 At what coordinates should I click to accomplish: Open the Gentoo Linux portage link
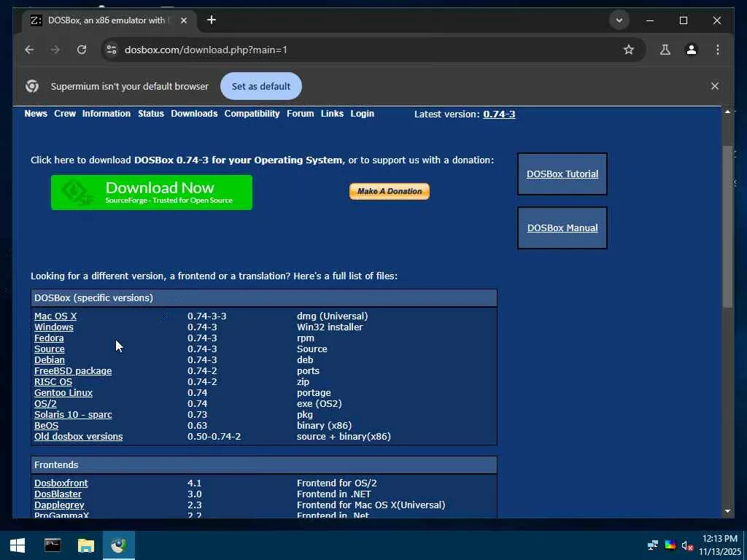(x=63, y=393)
